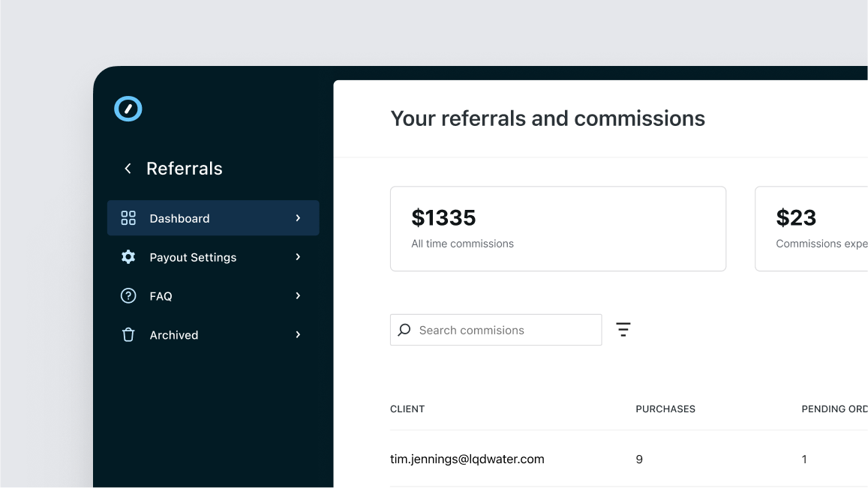Click the FAQ question mark icon
The image size is (868, 488).
tap(128, 296)
